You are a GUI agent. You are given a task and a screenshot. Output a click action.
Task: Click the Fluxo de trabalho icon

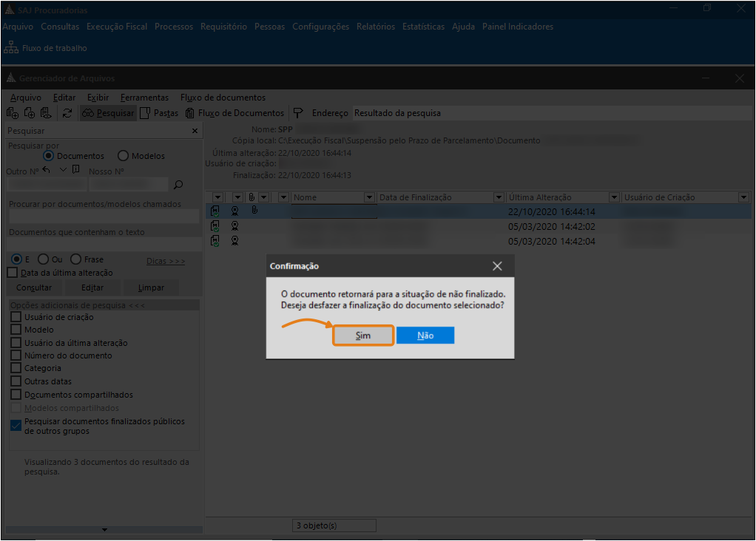[x=11, y=48]
